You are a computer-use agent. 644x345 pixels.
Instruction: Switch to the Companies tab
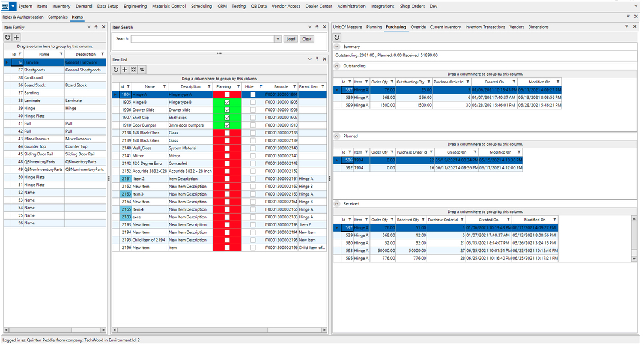pos(58,17)
